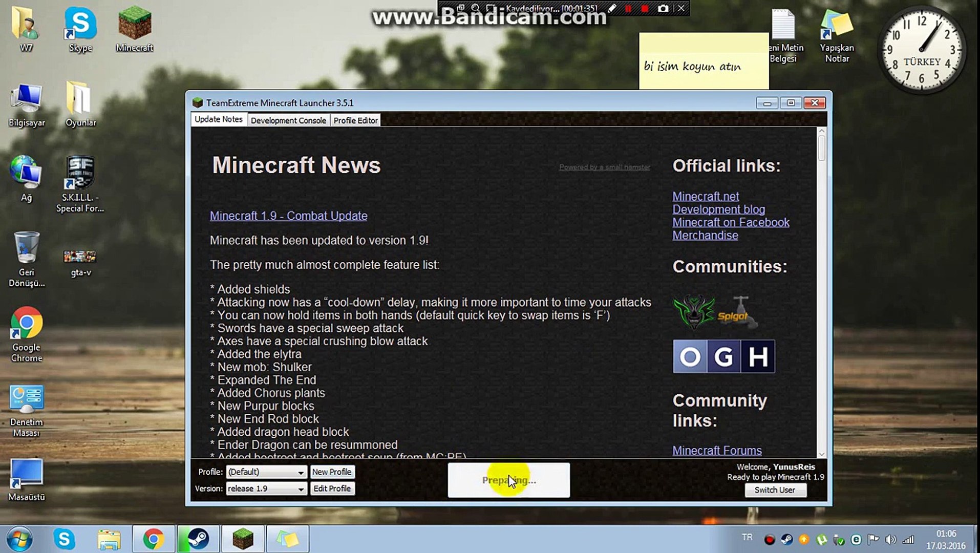Open the Skype desktop shortcut
Viewport: 980px width, 553px height.
80,29
